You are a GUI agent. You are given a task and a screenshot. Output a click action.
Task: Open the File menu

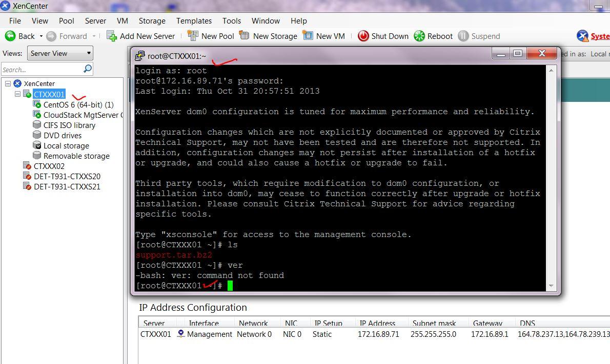15,21
